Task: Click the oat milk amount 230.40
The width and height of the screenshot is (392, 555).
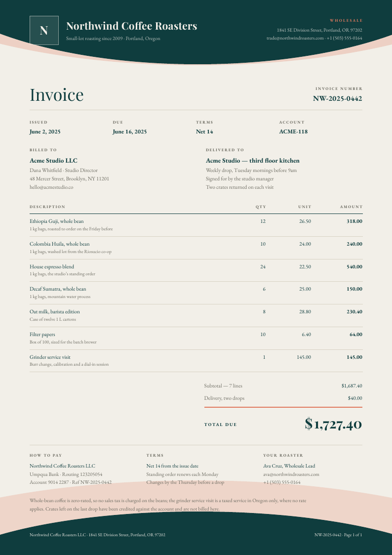Action: tap(354, 311)
